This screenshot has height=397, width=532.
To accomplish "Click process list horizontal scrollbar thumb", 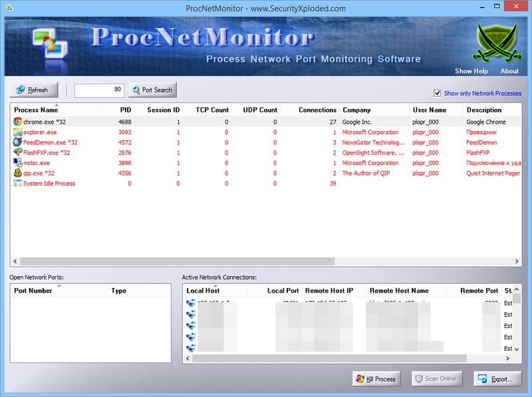I will [x=177, y=261].
